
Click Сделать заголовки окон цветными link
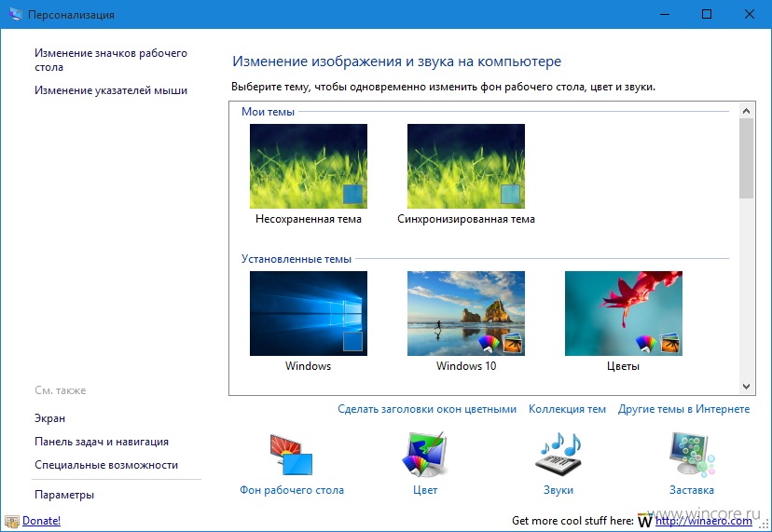click(x=427, y=409)
